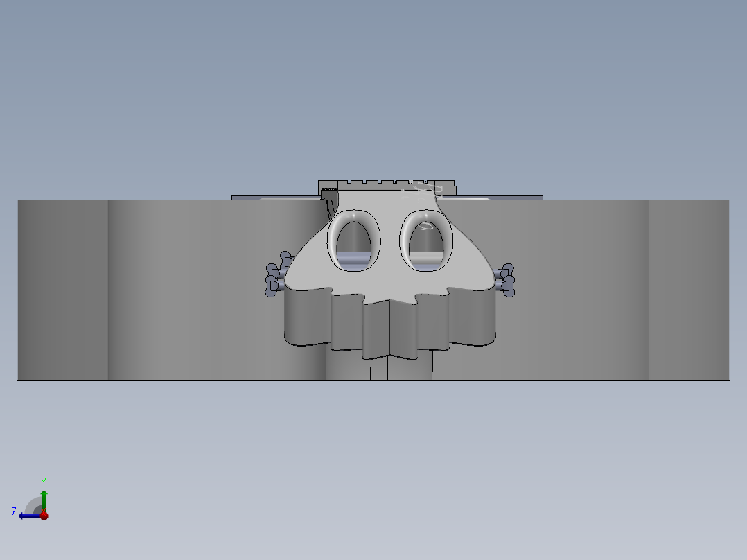Image resolution: width=747 pixels, height=560 pixels.
Task: Click the blue Z axis arrow on triad
Action: point(25,515)
